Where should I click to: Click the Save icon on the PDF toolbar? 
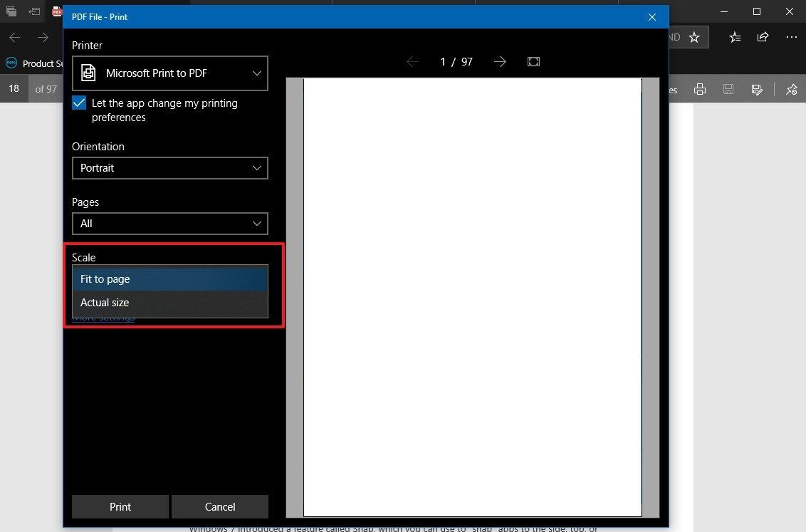[728, 89]
